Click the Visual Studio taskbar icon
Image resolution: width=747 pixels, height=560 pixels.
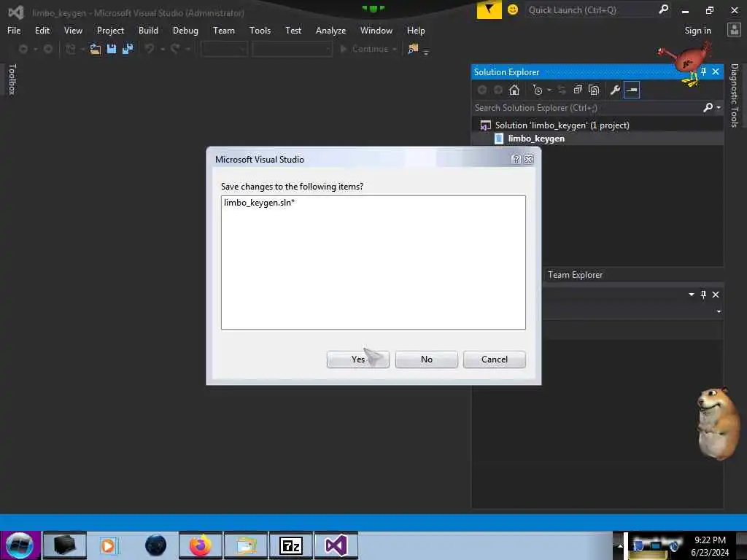(x=336, y=545)
